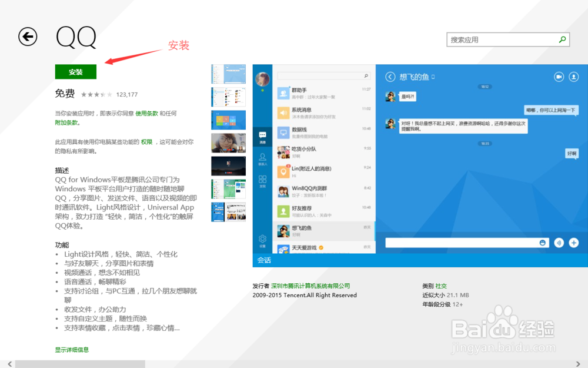Viewport: 588px width, 368px height.
Task: Open publisher link 深圳市腾讯计算机系统有限公司
Action: (310, 286)
